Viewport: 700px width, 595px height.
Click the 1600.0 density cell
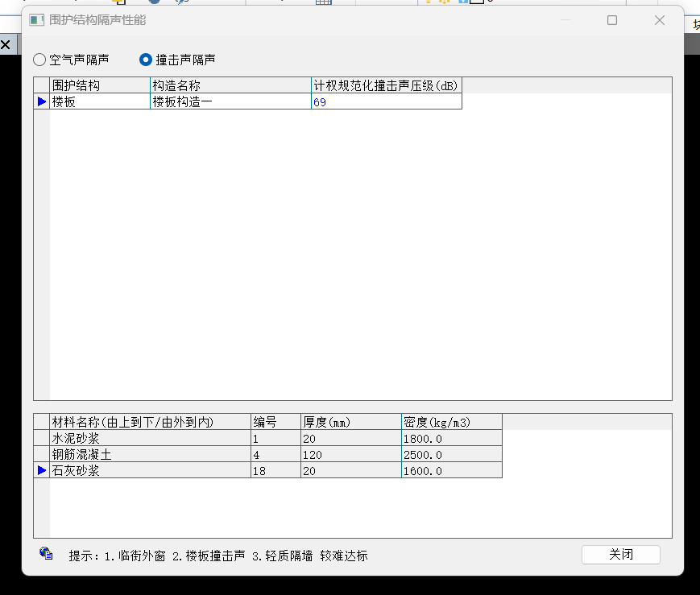tap(451, 470)
